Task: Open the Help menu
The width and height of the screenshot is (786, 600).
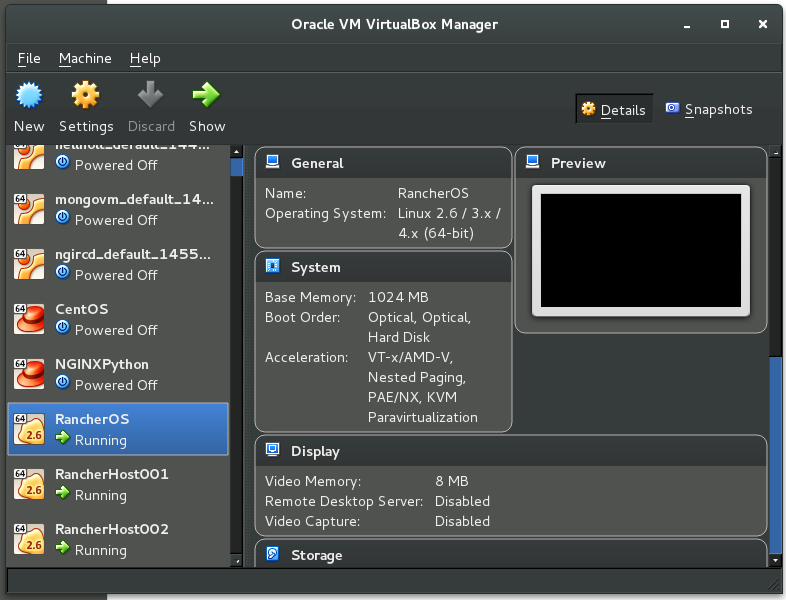Action: (145, 59)
